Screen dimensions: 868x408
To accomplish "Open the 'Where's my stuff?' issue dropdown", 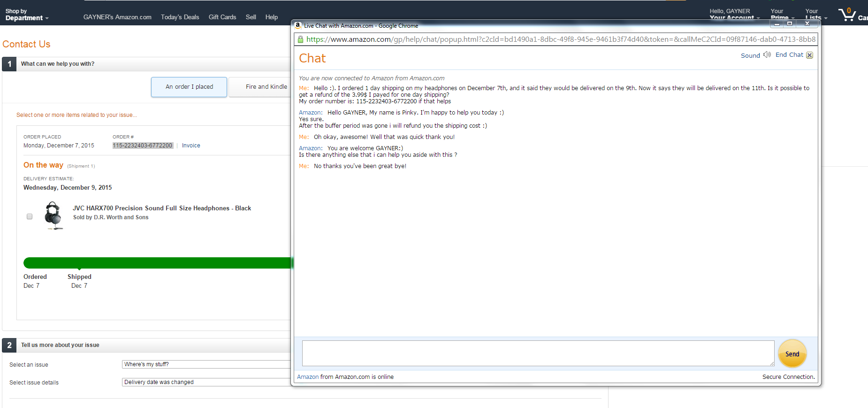I will (x=206, y=364).
